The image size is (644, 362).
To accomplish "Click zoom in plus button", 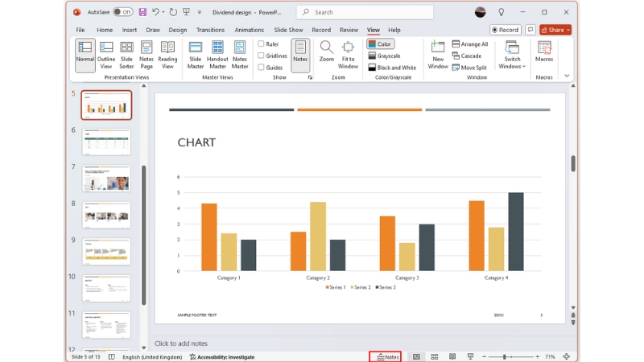I will click(537, 356).
